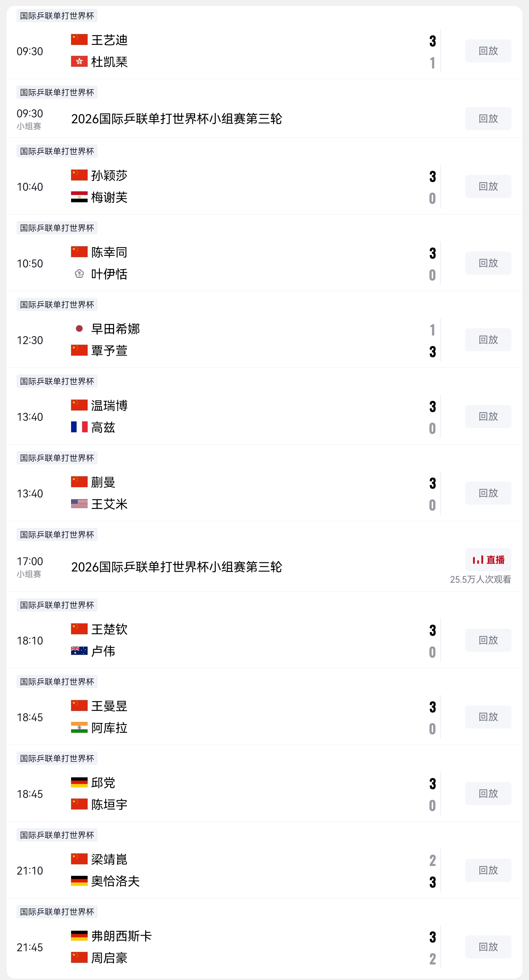Click score of 温瑞博 vs 高兹
The height and width of the screenshot is (980, 529).
(x=432, y=417)
